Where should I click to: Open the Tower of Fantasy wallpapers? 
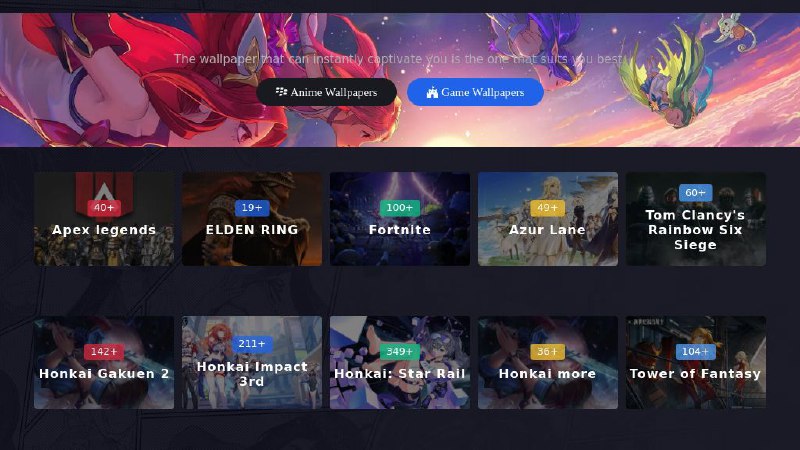[696, 363]
